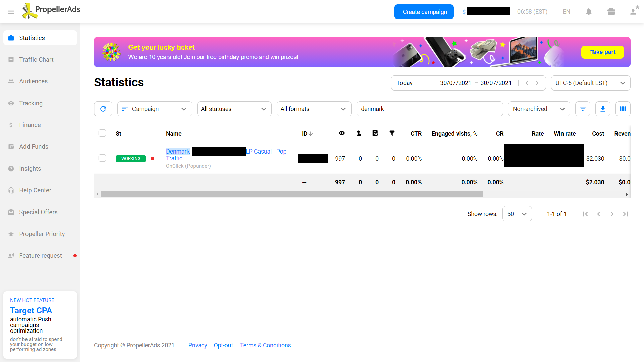
Task: Open Statistics in sidebar
Action: 40,38
